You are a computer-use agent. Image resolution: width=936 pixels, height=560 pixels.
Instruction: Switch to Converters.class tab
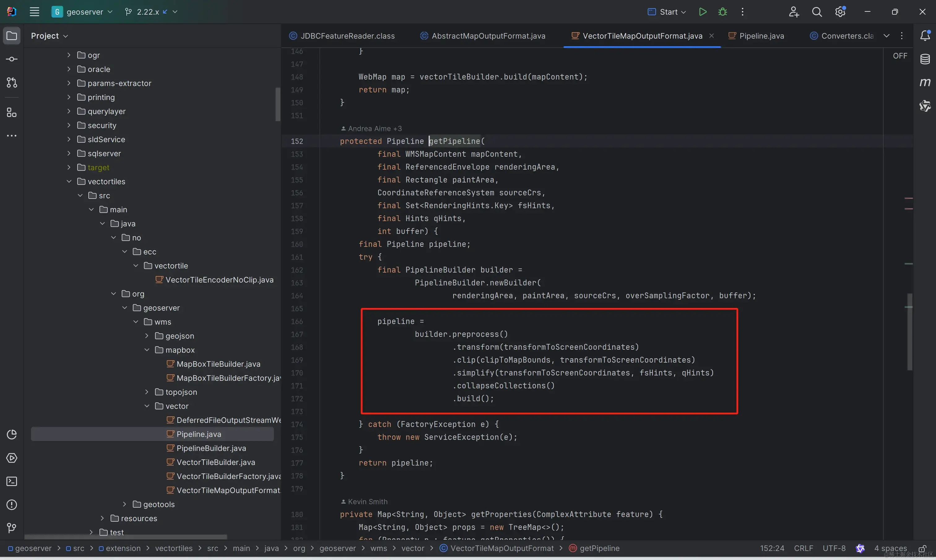pos(842,36)
